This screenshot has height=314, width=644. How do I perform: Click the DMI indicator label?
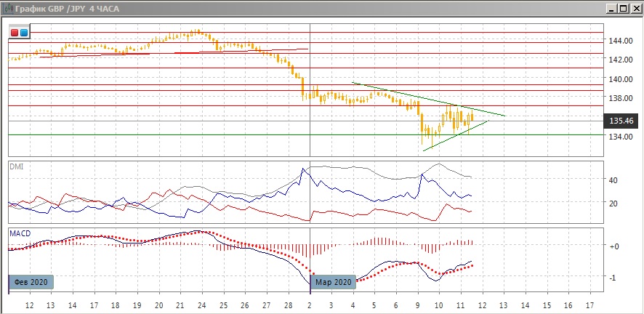click(x=16, y=166)
